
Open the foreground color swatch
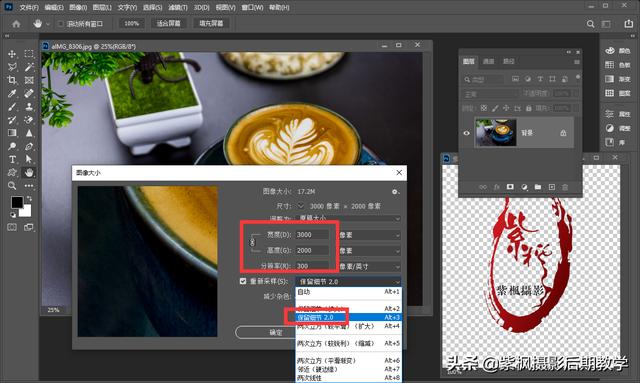pos(17,202)
